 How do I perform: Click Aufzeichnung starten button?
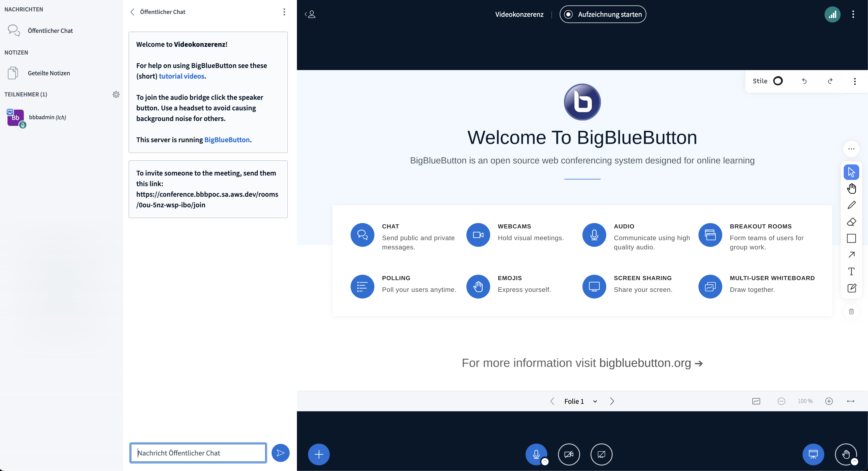pos(602,14)
